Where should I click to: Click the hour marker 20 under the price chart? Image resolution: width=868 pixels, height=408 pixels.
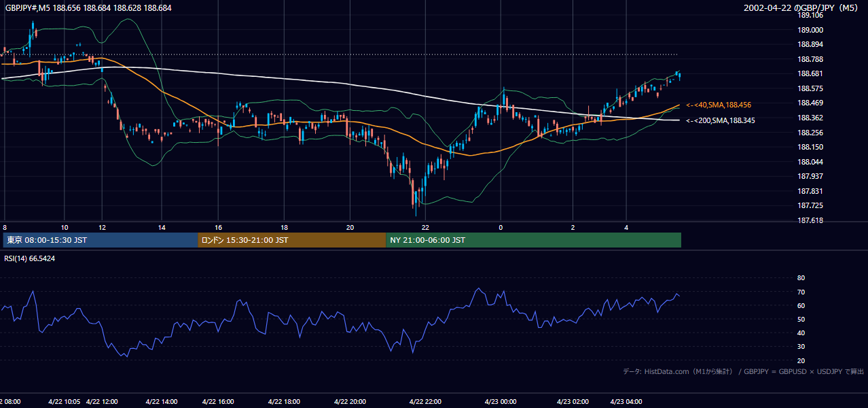click(350, 227)
